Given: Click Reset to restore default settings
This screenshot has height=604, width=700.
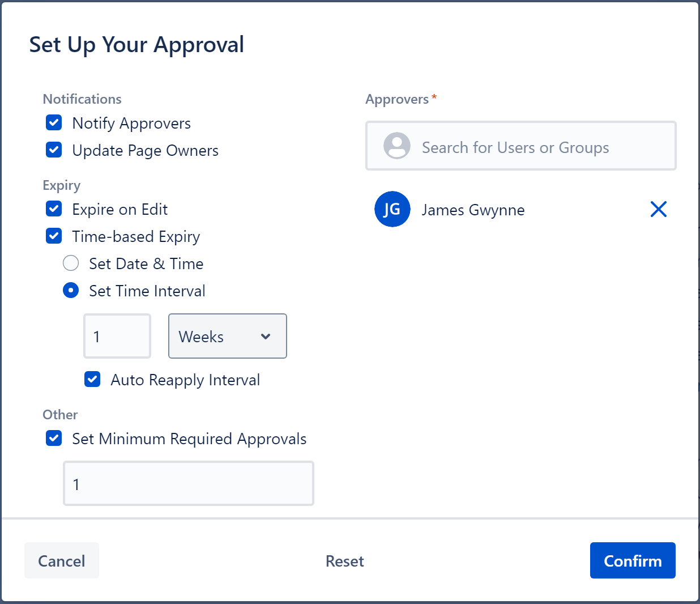Looking at the screenshot, I should tap(344, 561).
